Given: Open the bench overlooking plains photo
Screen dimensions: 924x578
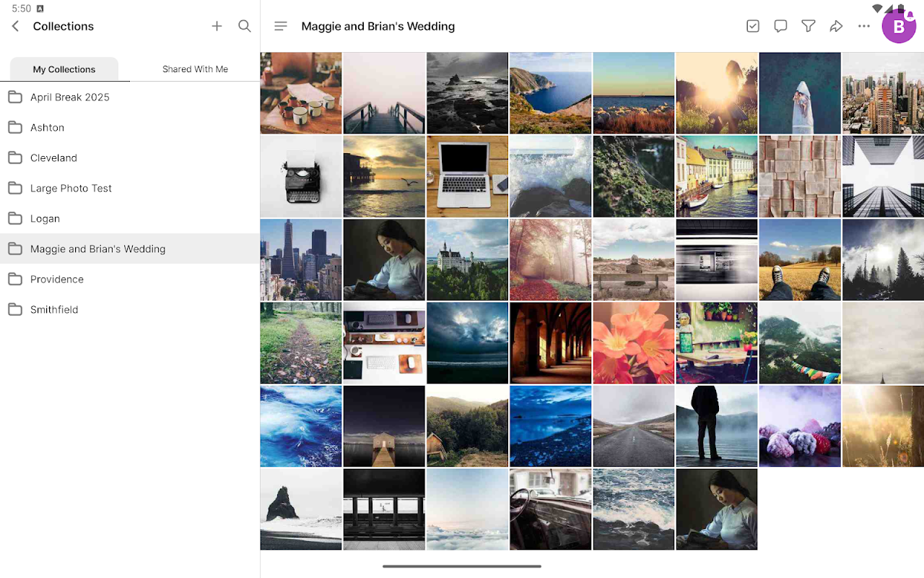Looking at the screenshot, I should tap(634, 259).
